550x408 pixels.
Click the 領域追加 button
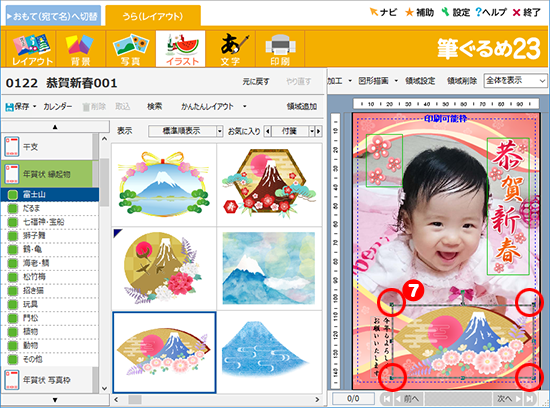tap(302, 106)
